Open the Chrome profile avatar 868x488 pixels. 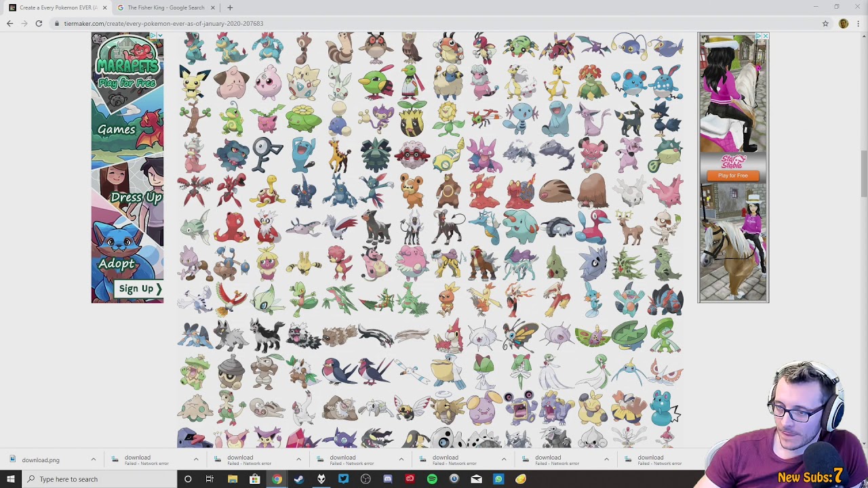point(843,23)
